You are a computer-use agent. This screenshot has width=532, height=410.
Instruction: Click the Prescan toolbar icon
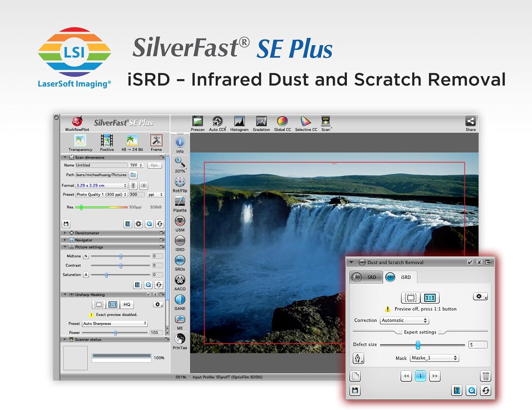[198, 122]
